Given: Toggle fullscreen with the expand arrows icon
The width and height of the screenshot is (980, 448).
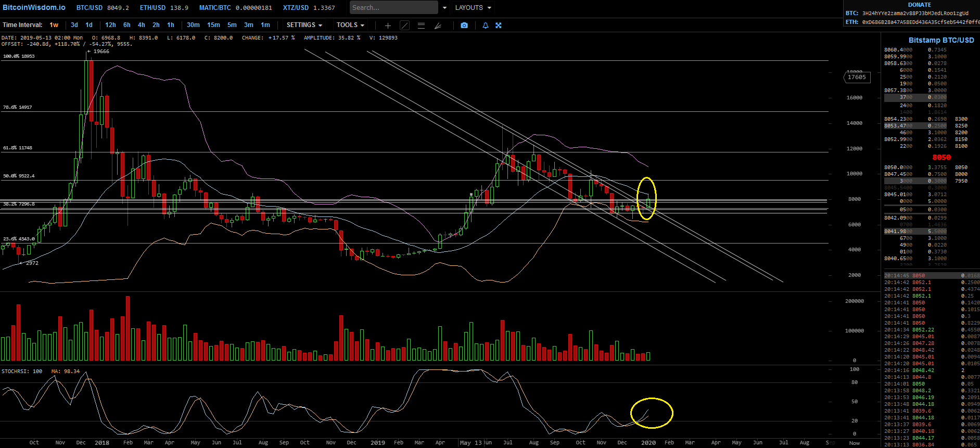Looking at the screenshot, I should click(x=498, y=25).
